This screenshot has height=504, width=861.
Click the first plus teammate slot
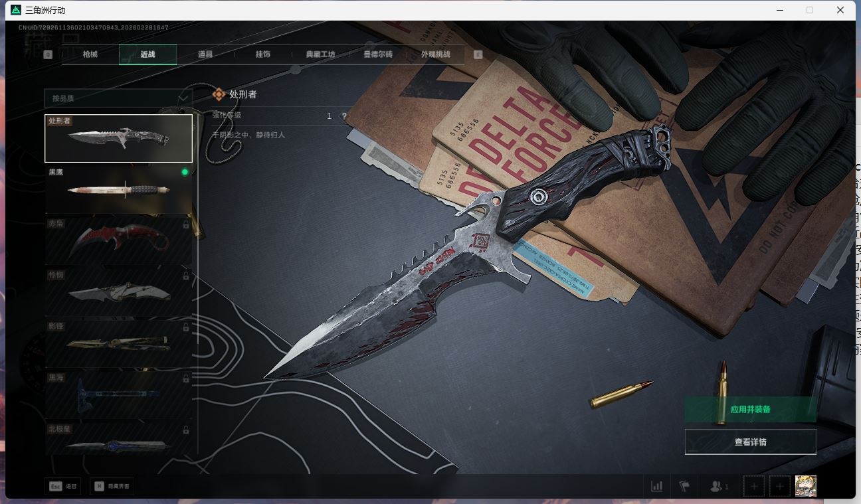click(754, 486)
